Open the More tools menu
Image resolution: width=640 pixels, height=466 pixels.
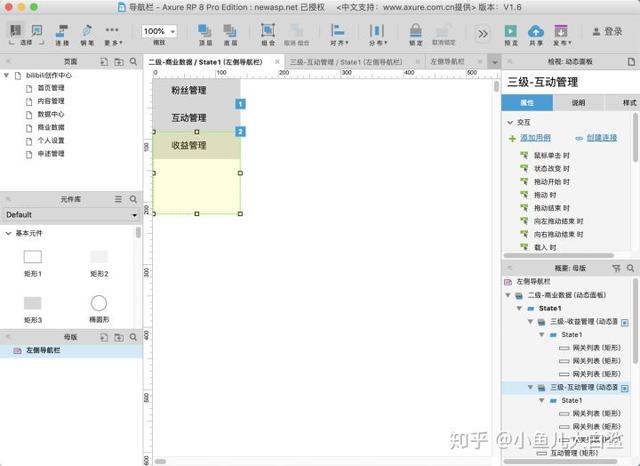point(112,34)
